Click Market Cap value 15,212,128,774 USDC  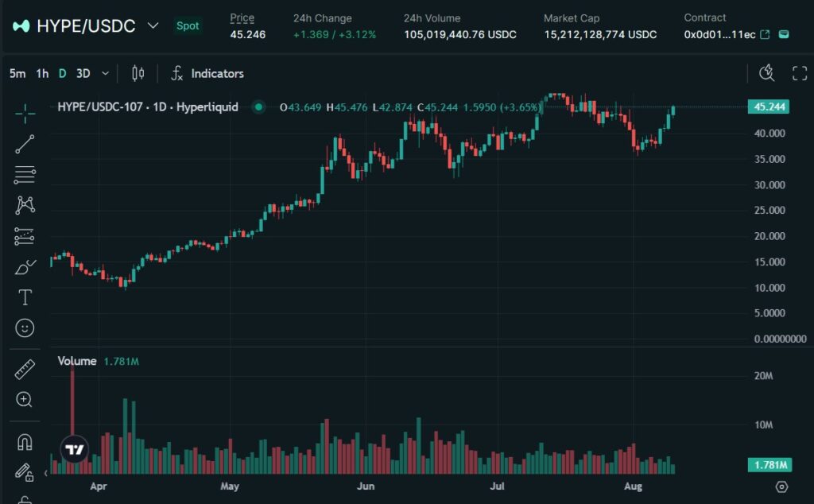pos(600,34)
